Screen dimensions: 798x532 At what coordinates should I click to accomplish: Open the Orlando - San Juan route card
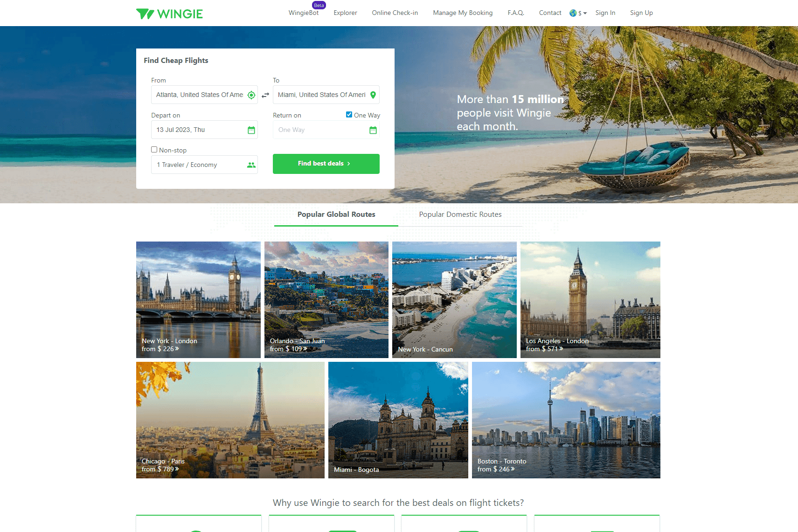point(326,300)
